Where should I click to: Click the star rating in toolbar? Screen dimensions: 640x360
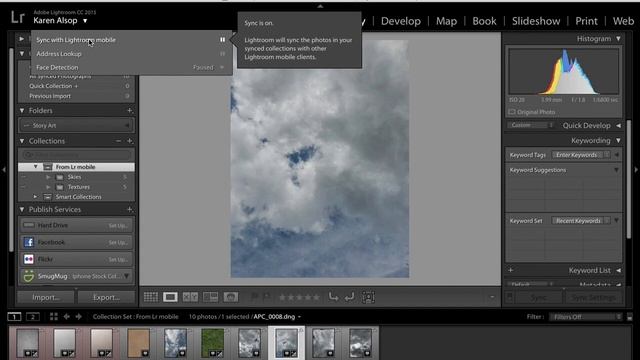(299, 297)
